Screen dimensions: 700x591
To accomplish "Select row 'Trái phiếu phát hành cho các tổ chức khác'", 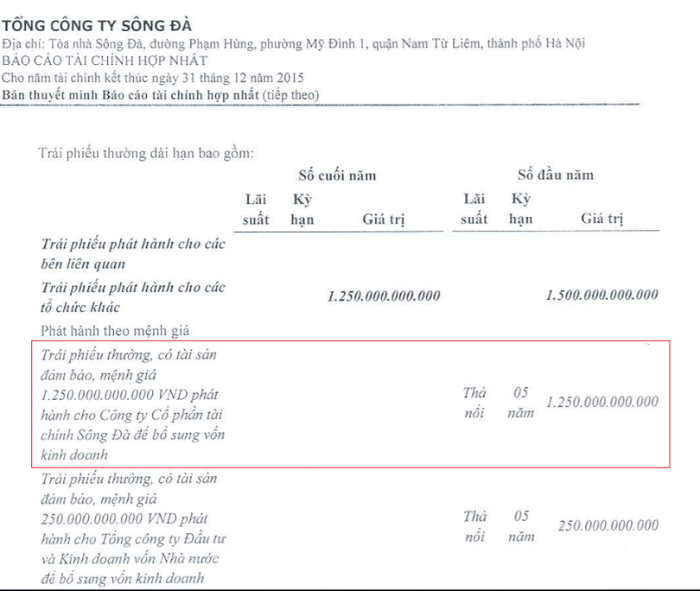I will tap(133, 296).
